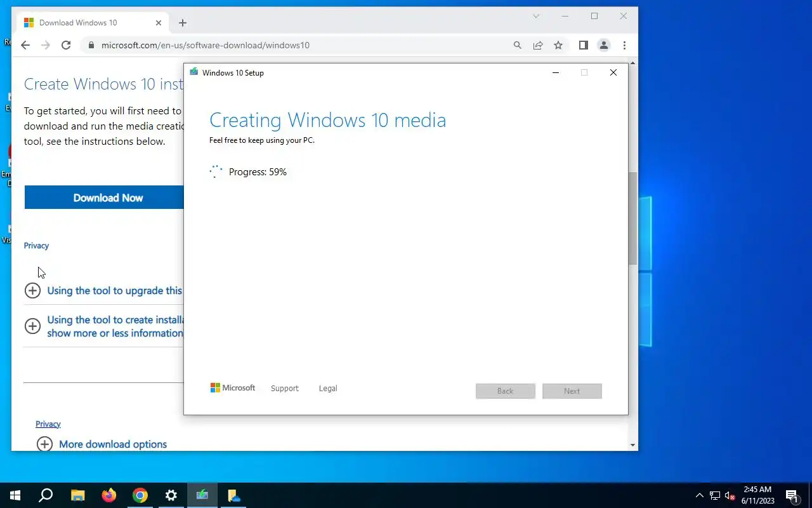Click the Creating Windows 10 media heading
This screenshot has height=508, width=812.
pos(327,120)
